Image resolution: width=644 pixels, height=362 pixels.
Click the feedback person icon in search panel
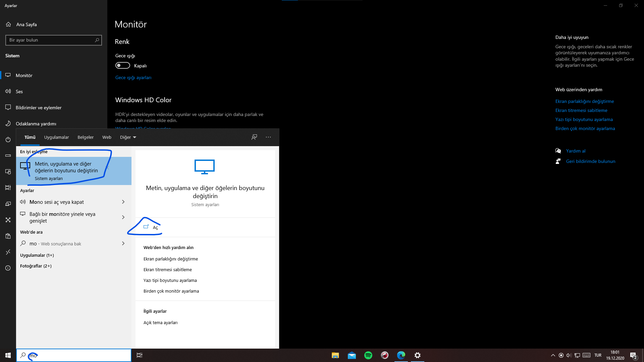pyautogui.click(x=254, y=137)
